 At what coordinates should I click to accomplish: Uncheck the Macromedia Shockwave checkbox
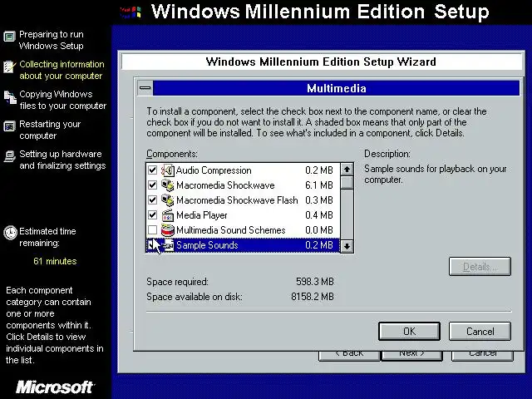pyautogui.click(x=152, y=185)
